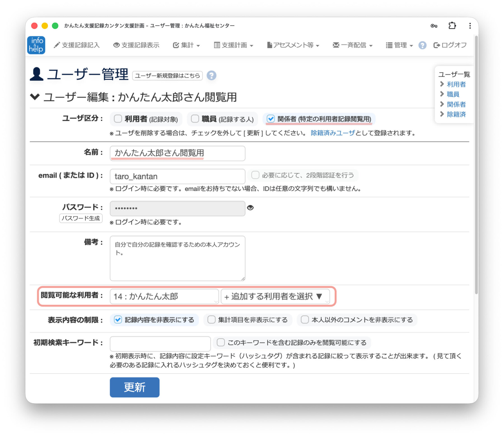Screen dimensions: 504x437
Task: Check 職員 (記録する人) user type
Action: pyautogui.click(x=195, y=119)
